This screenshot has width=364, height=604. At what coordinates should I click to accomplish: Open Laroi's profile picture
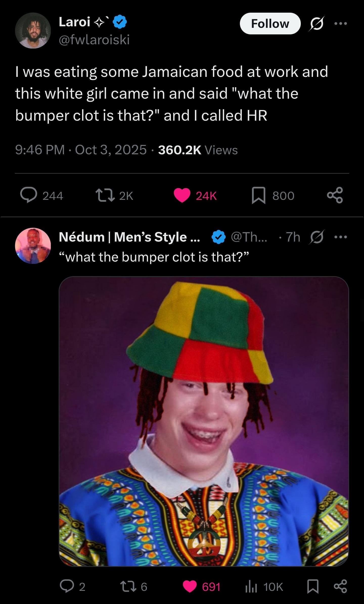click(33, 31)
